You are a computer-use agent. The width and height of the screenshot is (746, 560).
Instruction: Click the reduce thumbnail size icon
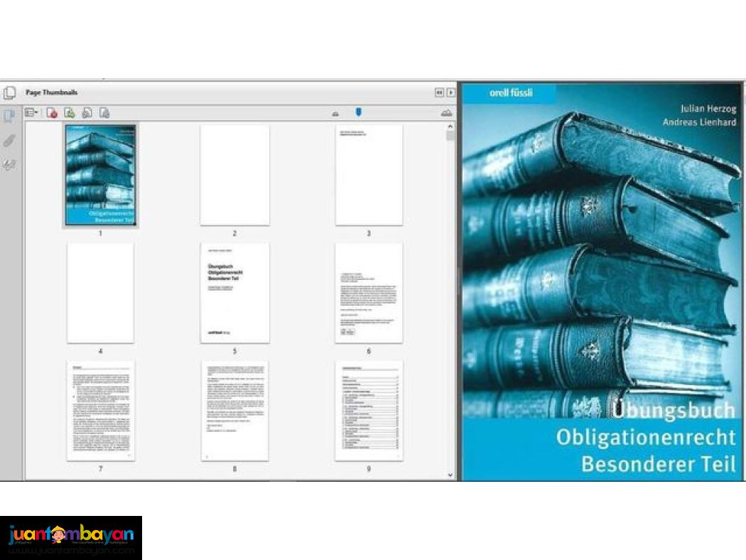coord(335,114)
